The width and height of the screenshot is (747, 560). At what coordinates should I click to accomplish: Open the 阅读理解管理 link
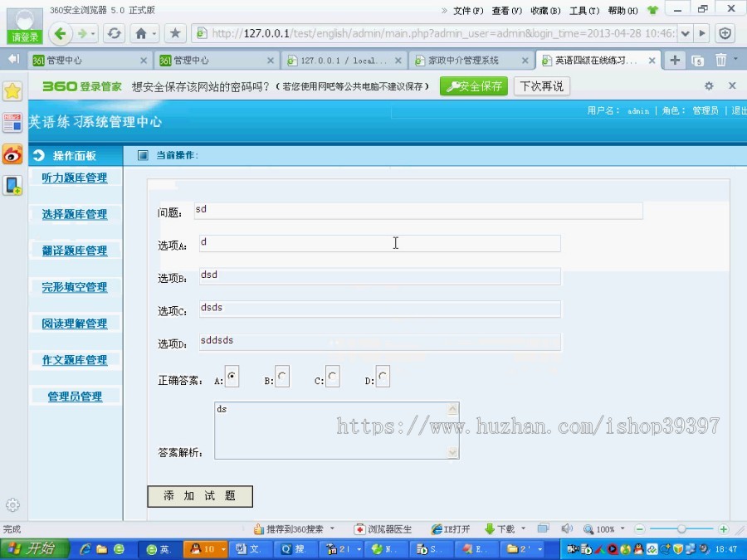(x=75, y=324)
